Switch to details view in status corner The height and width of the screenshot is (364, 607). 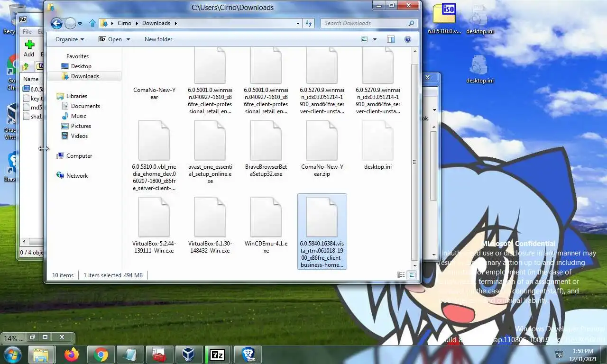(x=401, y=275)
